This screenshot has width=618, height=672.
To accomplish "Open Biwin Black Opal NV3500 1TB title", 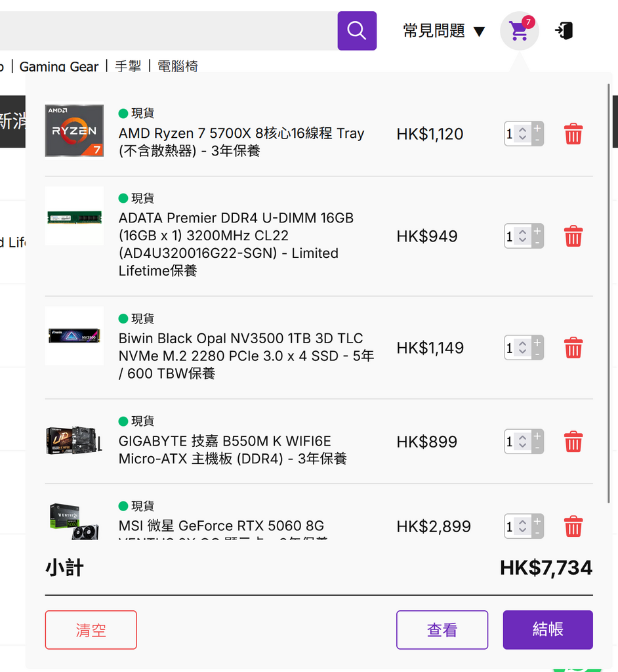I will pos(246,356).
